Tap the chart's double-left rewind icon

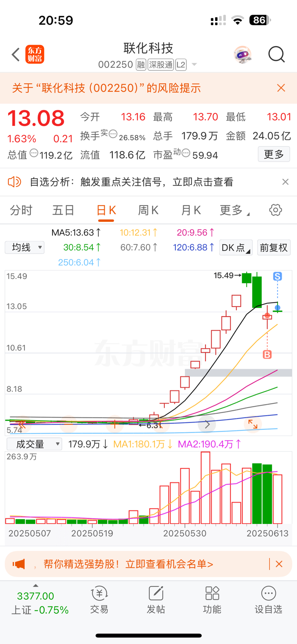22,424
